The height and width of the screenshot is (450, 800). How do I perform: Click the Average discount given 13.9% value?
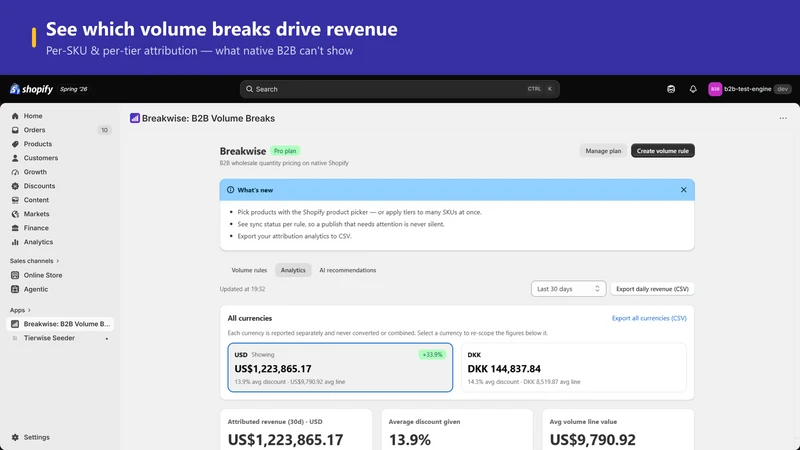pos(410,439)
